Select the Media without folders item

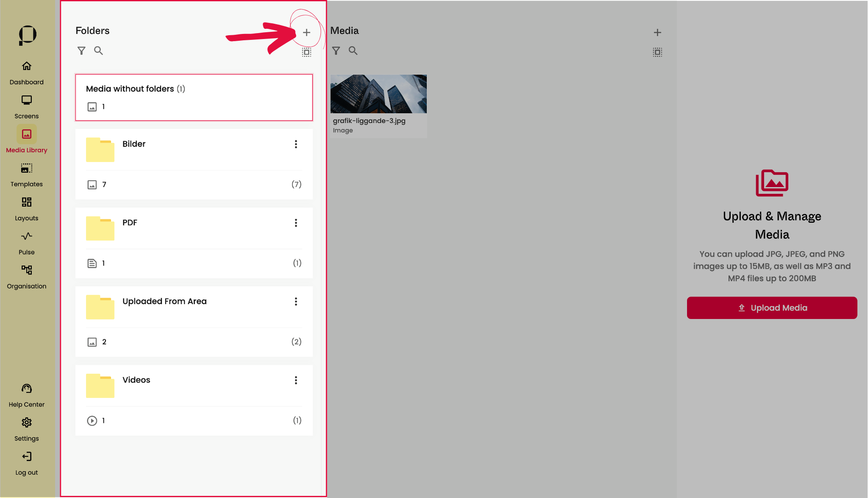pos(194,98)
